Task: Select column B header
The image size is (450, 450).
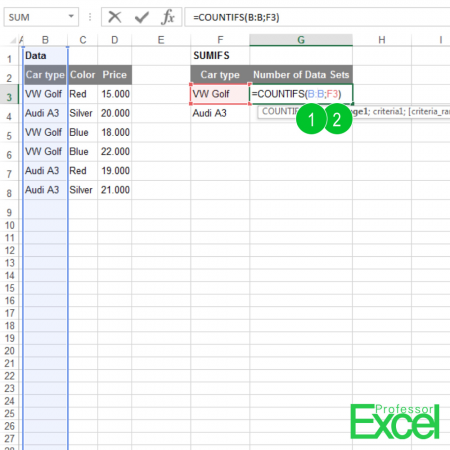Action: (45, 40)
